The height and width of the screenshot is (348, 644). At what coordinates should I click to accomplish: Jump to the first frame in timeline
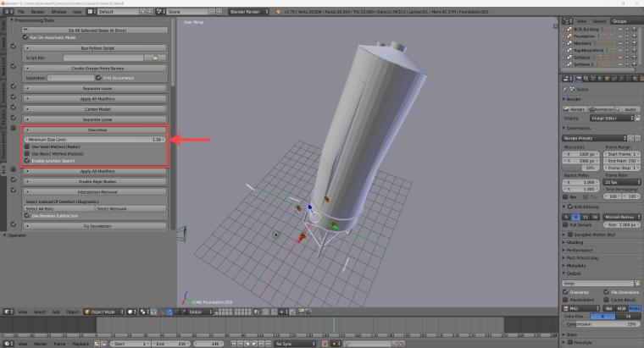tap(233, 344)
